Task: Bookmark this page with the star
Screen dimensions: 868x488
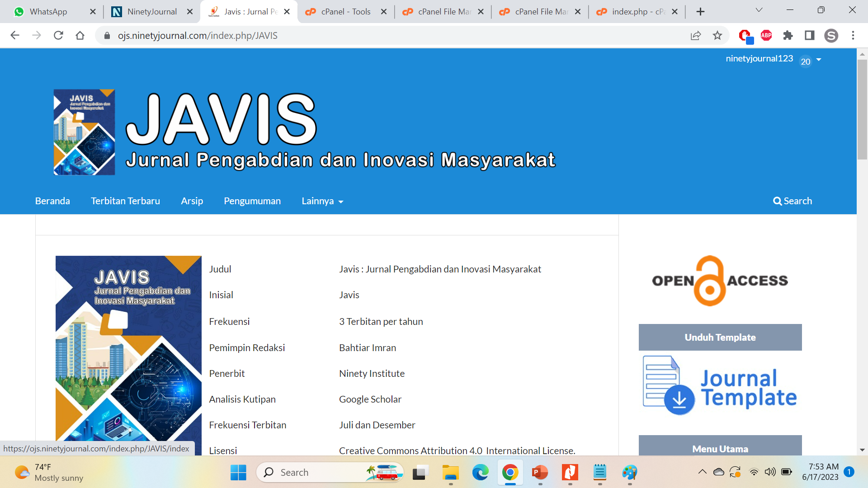Action: click(717, 35)
